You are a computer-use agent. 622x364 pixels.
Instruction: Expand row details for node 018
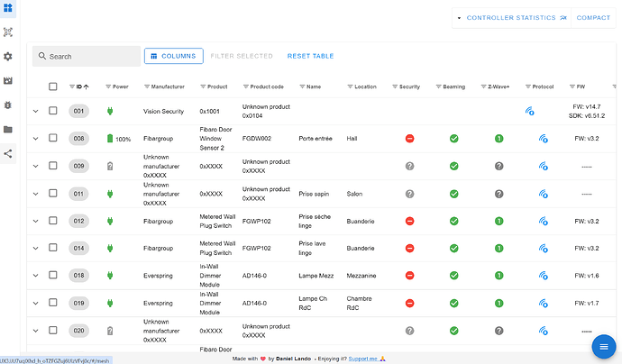[x=36, y=276]
